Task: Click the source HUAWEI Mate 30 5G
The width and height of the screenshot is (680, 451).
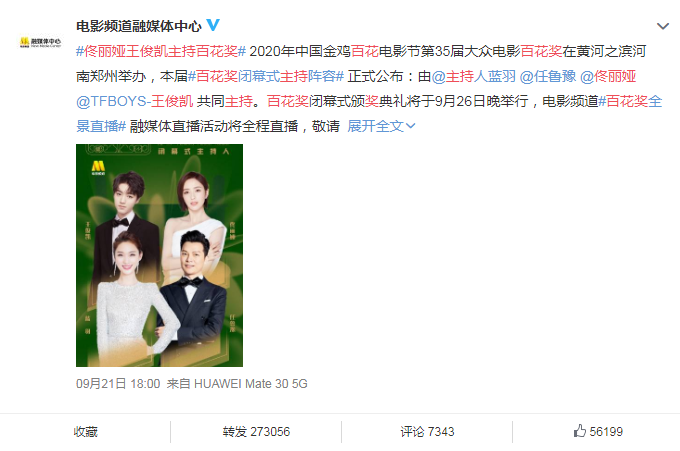Action: 251,384
